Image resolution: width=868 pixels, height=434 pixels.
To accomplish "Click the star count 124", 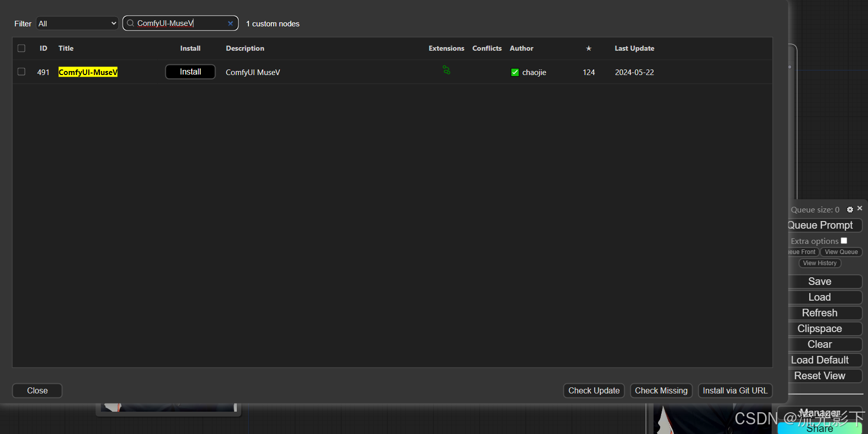I will (589, 73).
